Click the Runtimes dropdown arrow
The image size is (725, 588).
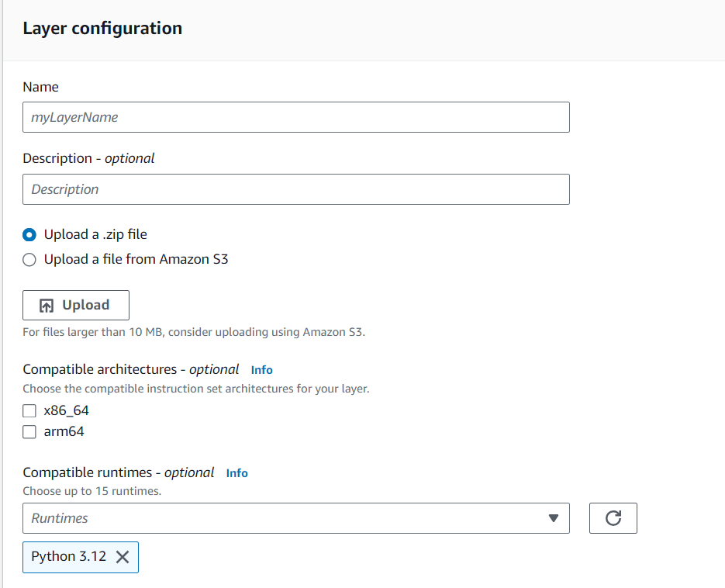pyautogui.click(x=553, y=518)
